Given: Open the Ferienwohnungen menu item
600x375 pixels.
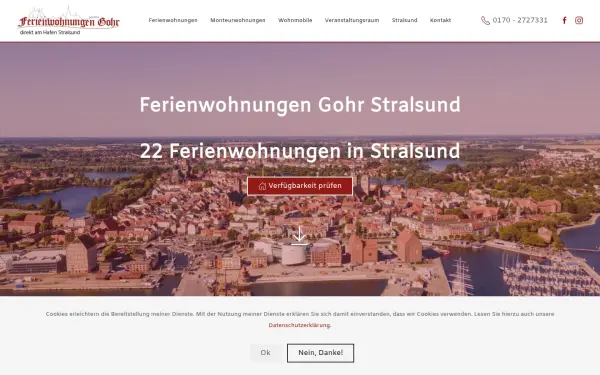Looking at the screenshot, I should (x=173, y=20).
